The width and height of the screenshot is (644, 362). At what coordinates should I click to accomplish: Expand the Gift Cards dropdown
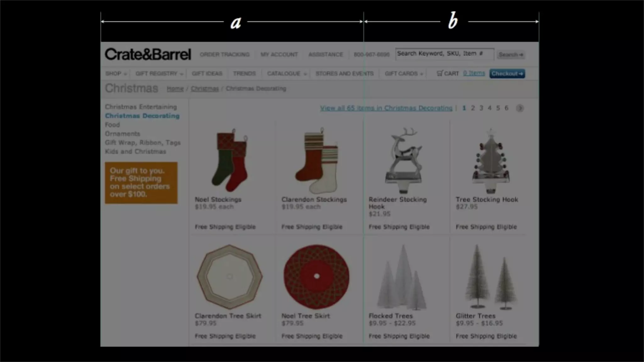pyautogui.click(x=404, y=74)
